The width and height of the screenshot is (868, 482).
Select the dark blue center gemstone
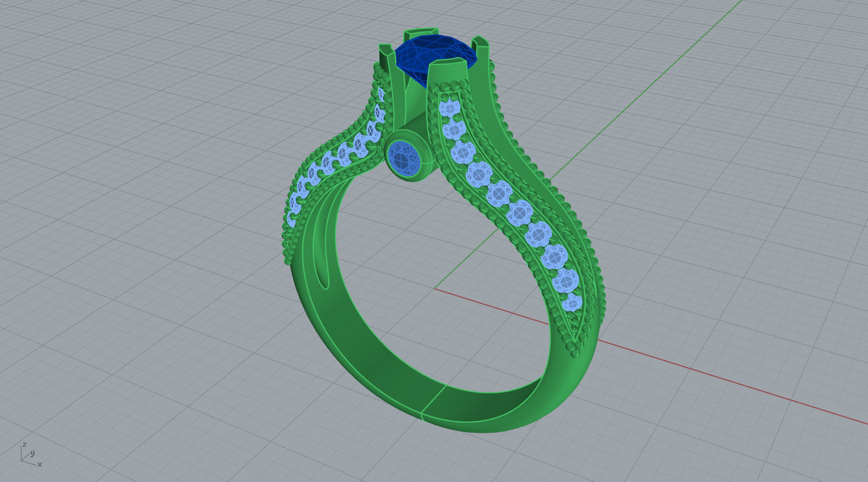435,58
